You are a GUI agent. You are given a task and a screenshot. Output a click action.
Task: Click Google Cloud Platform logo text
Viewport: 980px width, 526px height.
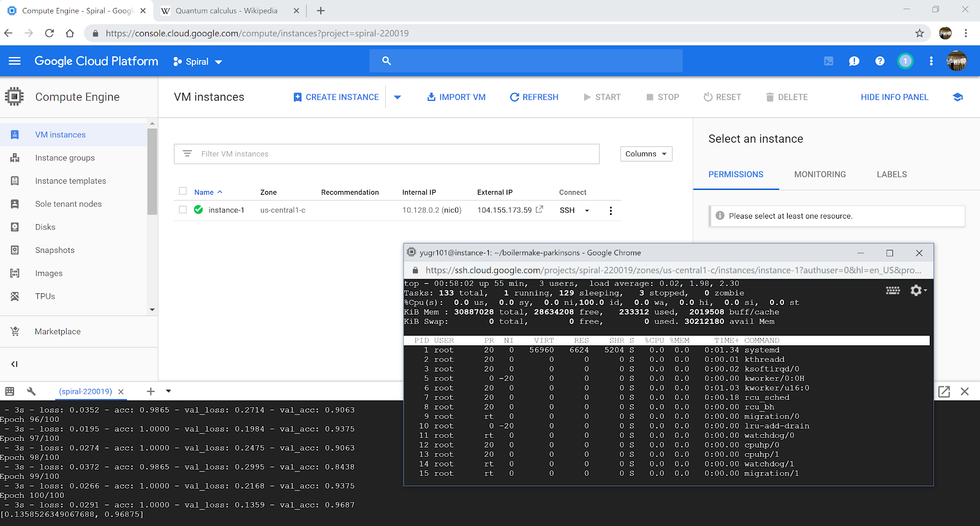pos(96,61)
